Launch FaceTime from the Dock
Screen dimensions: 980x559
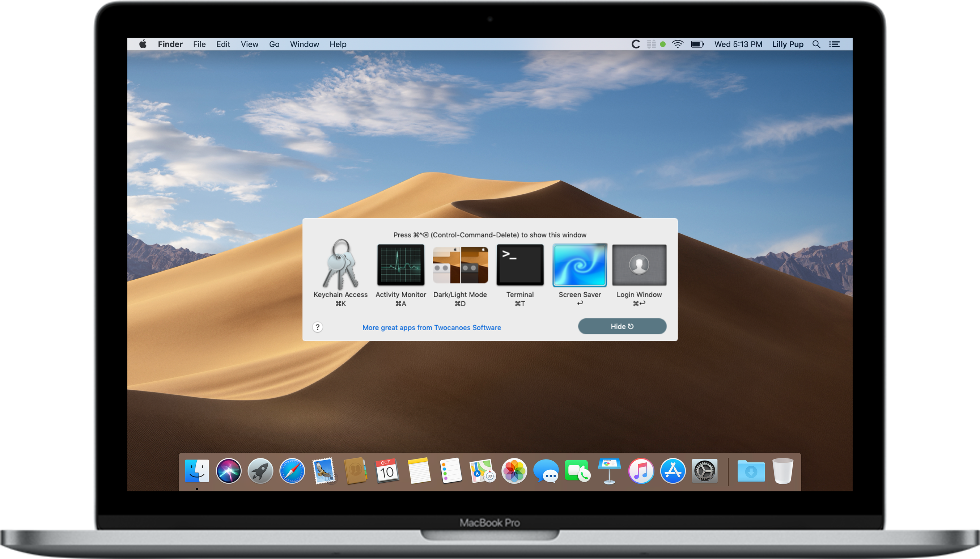(x=578, y=471)
